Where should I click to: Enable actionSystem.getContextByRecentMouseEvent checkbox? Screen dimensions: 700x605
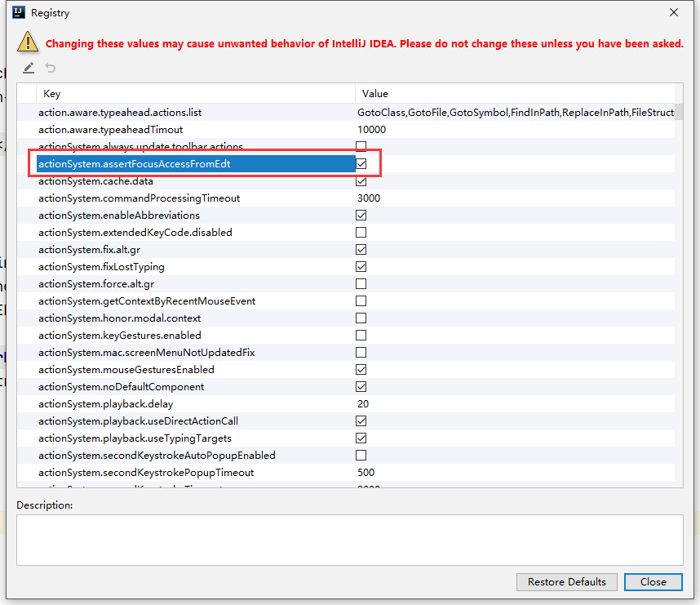(361, 301)
